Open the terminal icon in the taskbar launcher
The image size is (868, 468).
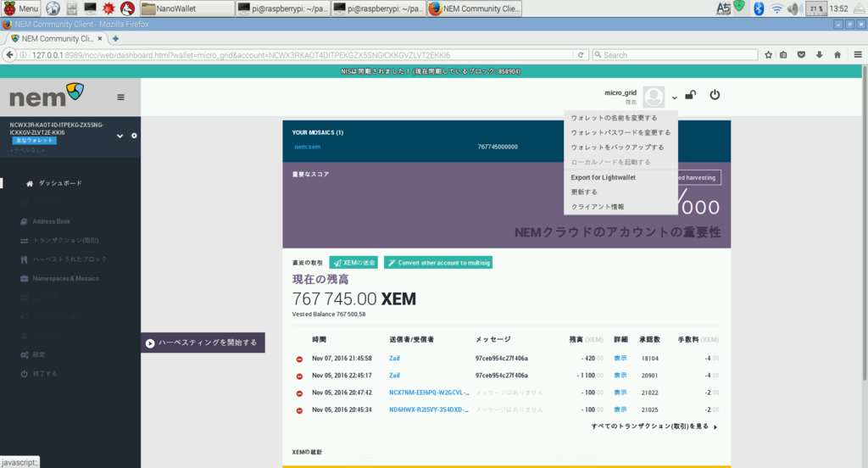(90, 8)
